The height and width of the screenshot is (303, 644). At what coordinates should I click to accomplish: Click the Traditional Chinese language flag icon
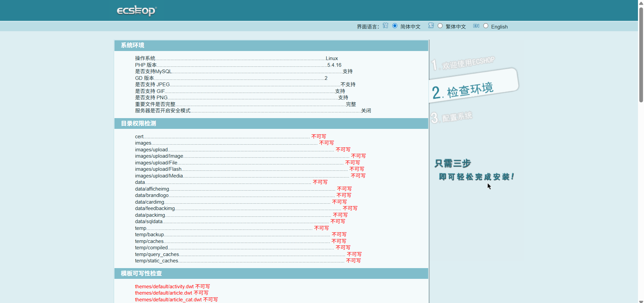coord(431,26)
